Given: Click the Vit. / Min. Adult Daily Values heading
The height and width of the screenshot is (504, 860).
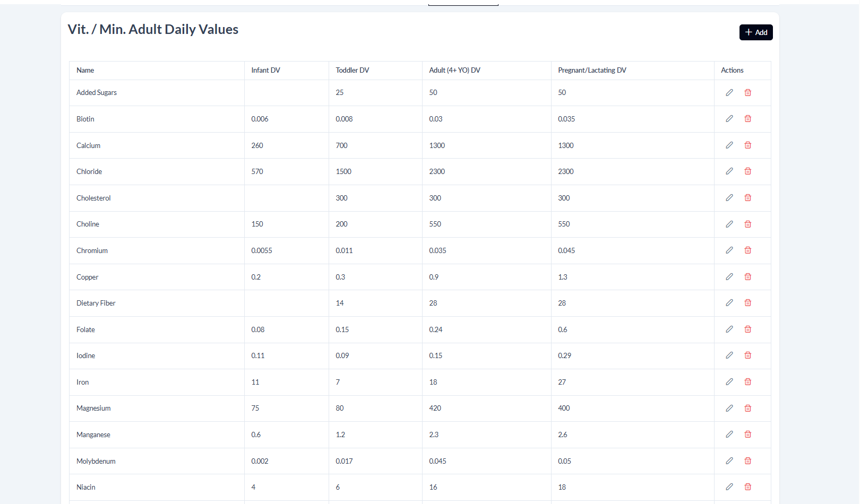Looking at the screenshot, I should point(153,29).
